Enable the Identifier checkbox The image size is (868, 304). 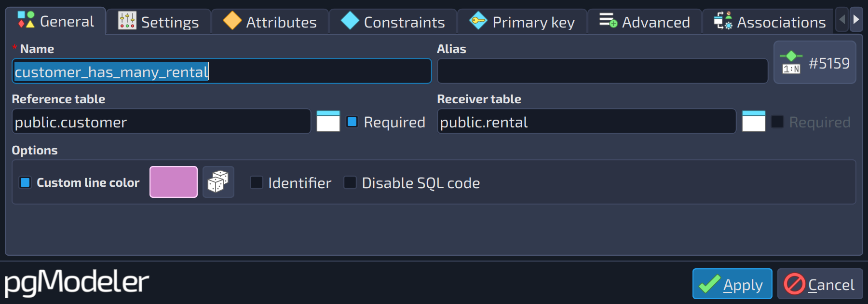pos(257,182)
